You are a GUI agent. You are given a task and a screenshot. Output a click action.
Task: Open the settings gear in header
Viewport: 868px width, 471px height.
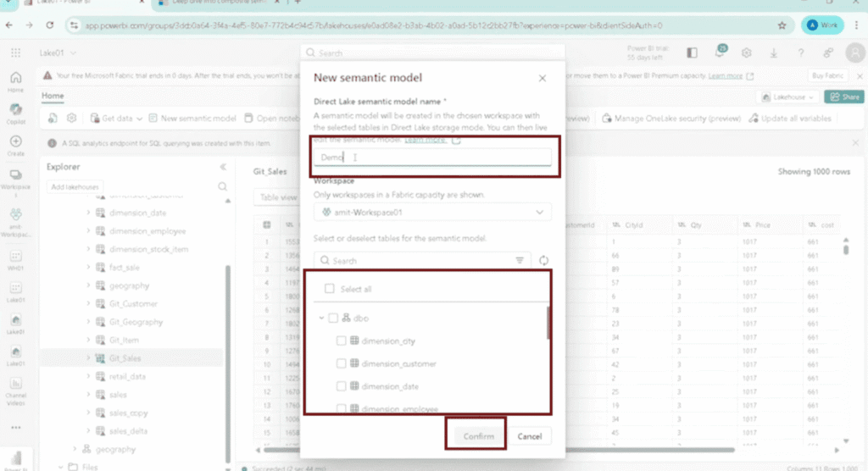point(746,53)
